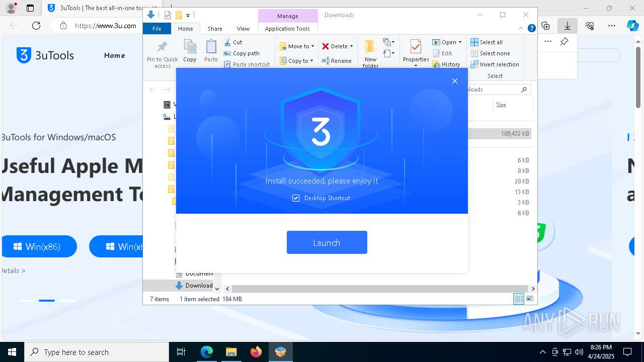Open Customize Quick Access Toolbar dropdown

coord(188,16)
